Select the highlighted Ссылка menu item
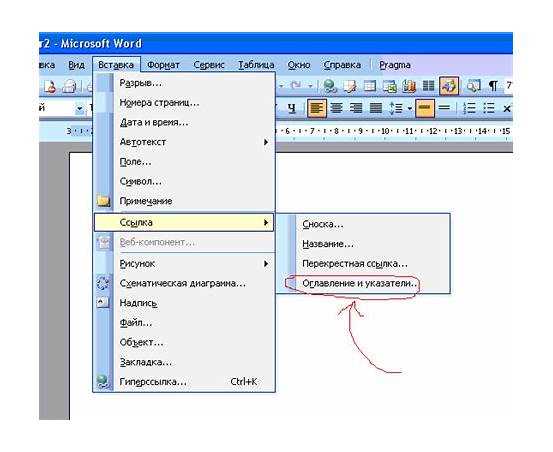The image size is (553, 452). (x=184, y=222)
